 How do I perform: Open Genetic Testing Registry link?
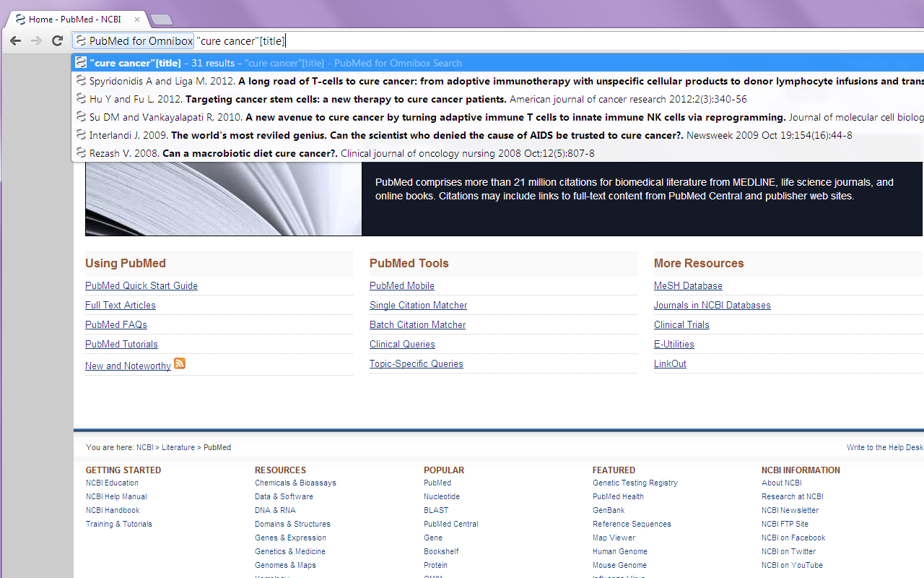635,483
